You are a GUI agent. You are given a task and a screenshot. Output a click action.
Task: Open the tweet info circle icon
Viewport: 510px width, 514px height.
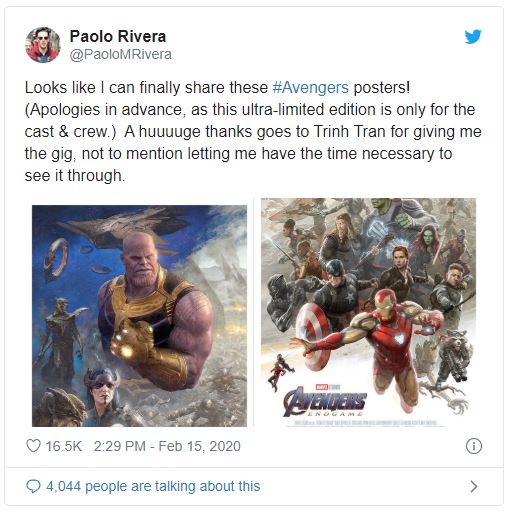474,446
